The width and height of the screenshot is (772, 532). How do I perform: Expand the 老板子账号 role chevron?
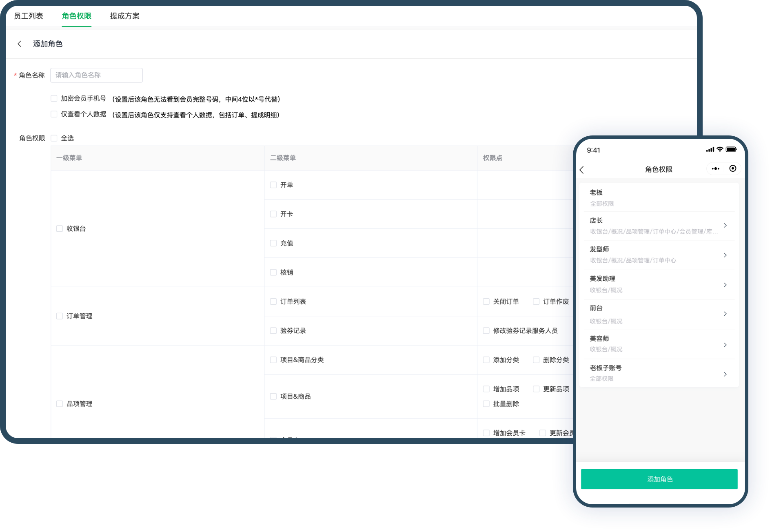click(725, 374)
